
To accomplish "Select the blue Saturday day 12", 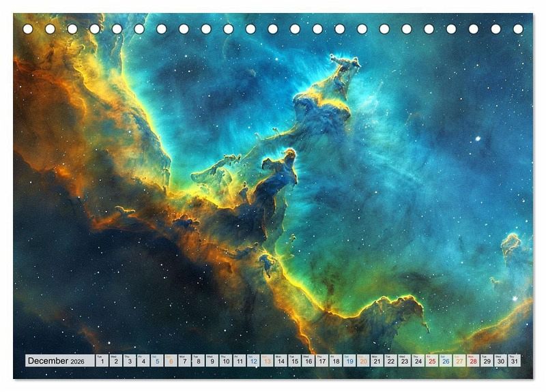I will click(x=253, y=361).
